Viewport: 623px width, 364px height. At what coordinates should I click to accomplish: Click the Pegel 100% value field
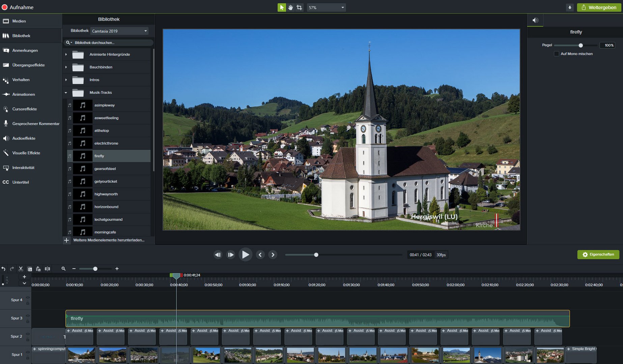(x=607, y=45)
